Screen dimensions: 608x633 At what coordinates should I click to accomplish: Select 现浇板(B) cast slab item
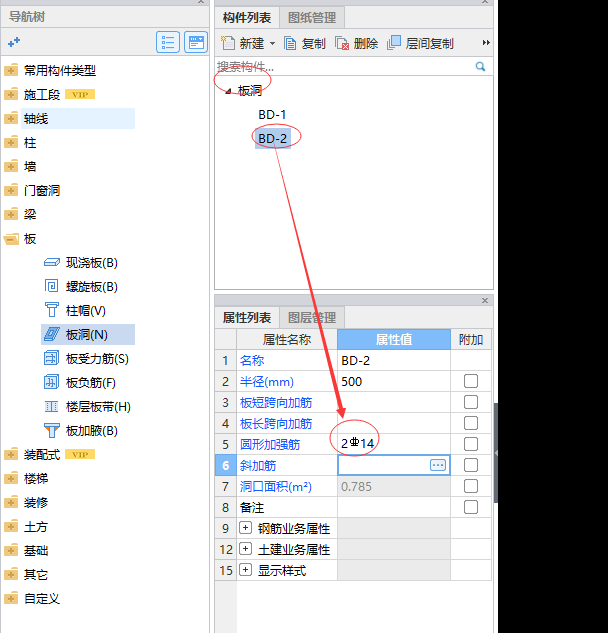click(81, 263)
